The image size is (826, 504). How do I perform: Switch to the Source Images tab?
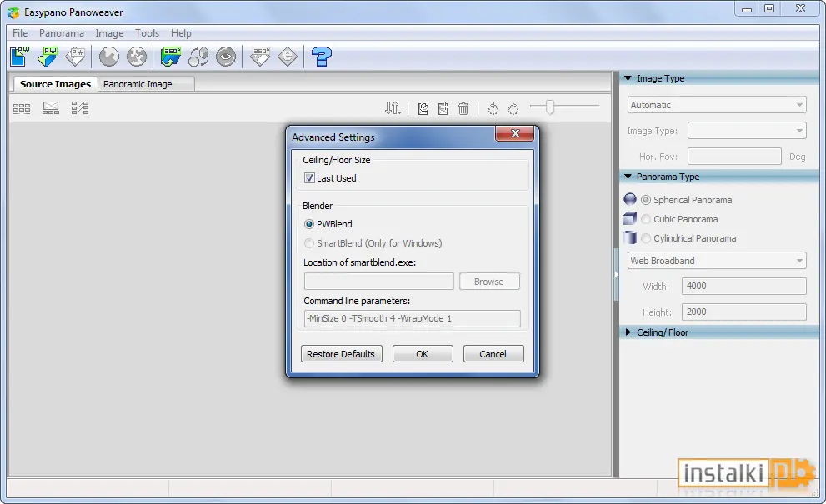pos(55,84)
